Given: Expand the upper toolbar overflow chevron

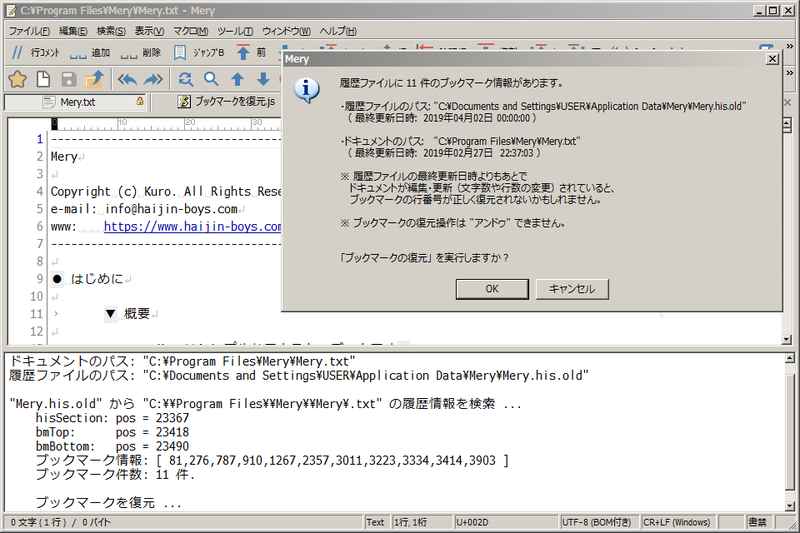Looking at the screenshot, I should click(x=790, y=46).
